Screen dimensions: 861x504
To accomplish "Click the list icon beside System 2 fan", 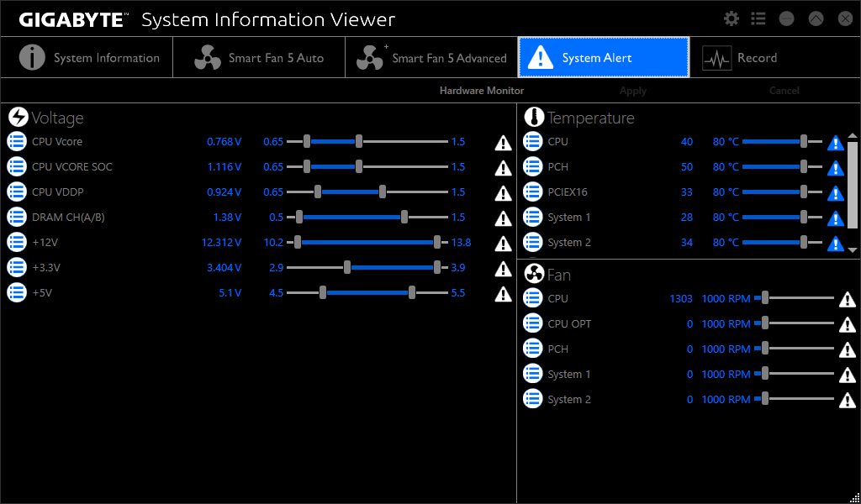I will point(532,399).
